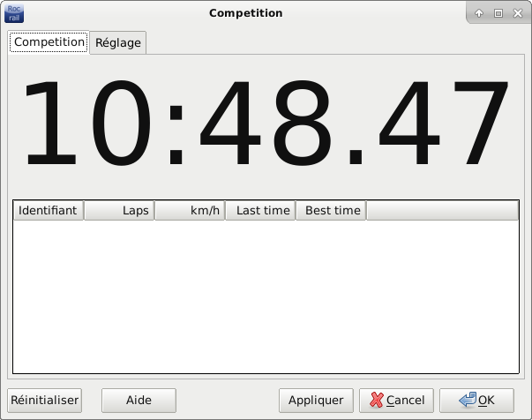Click the Rocrail application icon in title bar

14,13
